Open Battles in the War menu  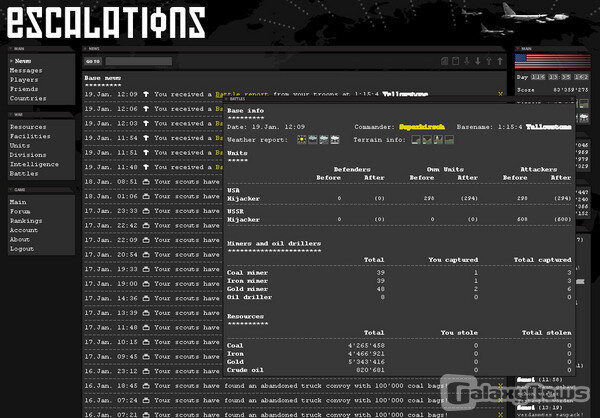coord(24,174)
